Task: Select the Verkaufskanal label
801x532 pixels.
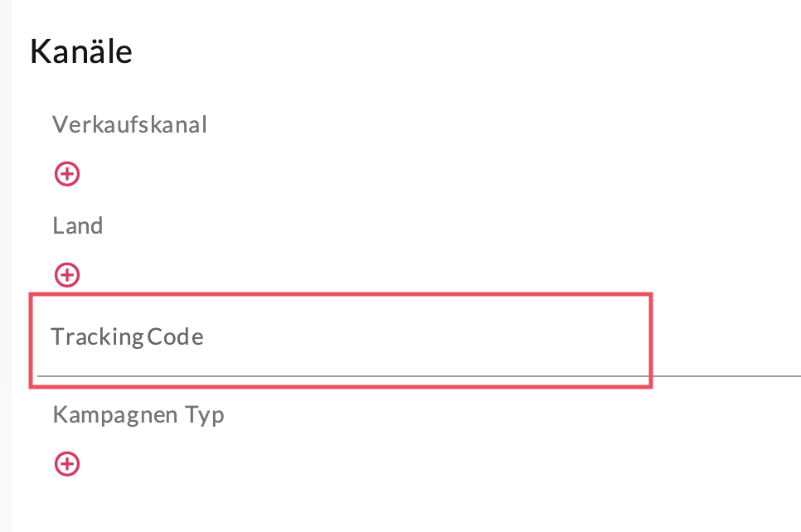Action: point(129,125)
